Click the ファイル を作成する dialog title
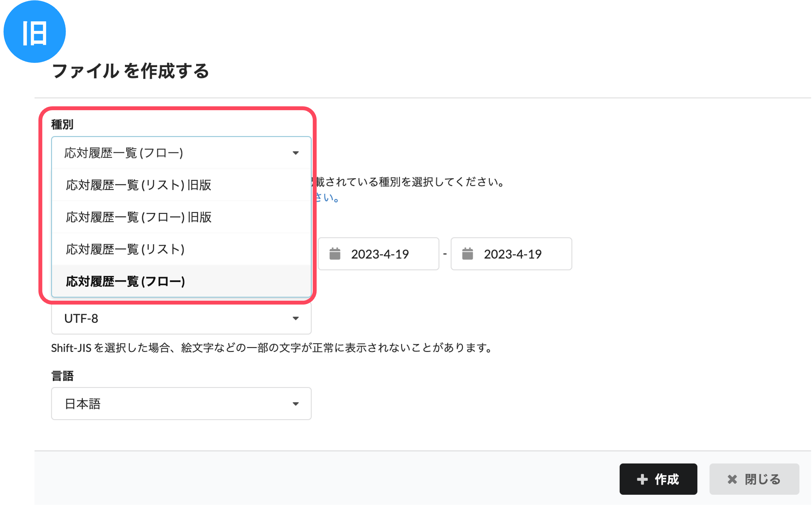This screenshot has width=812, height=505. coord(131,71)
